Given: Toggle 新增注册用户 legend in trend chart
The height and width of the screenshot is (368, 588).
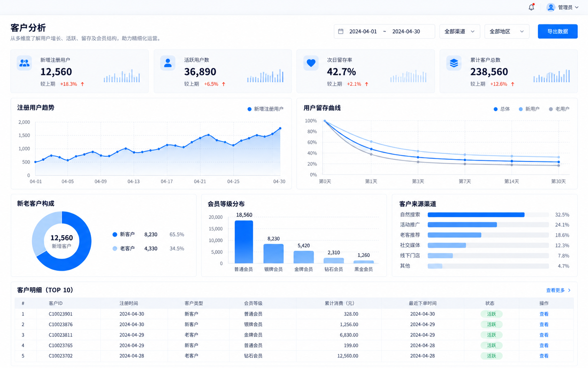Looking at the screenshot, I should 265,109.
